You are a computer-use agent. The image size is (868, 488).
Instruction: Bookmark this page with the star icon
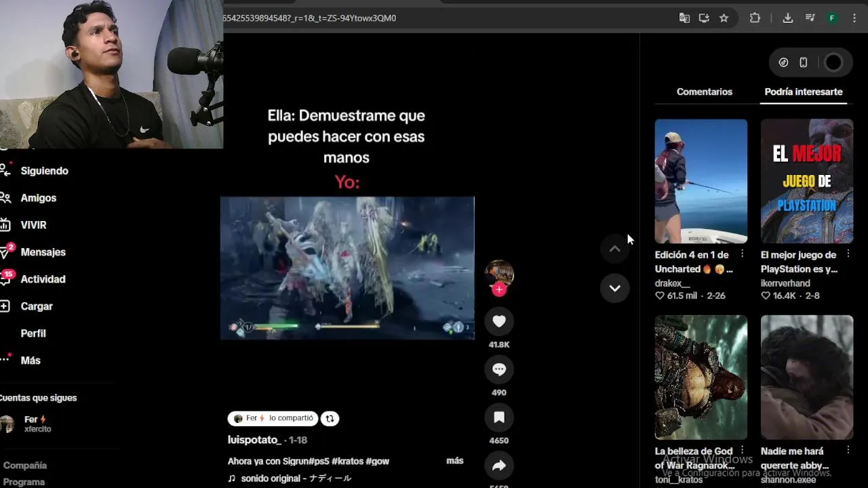pyautogui.click(x=724, y=18)
